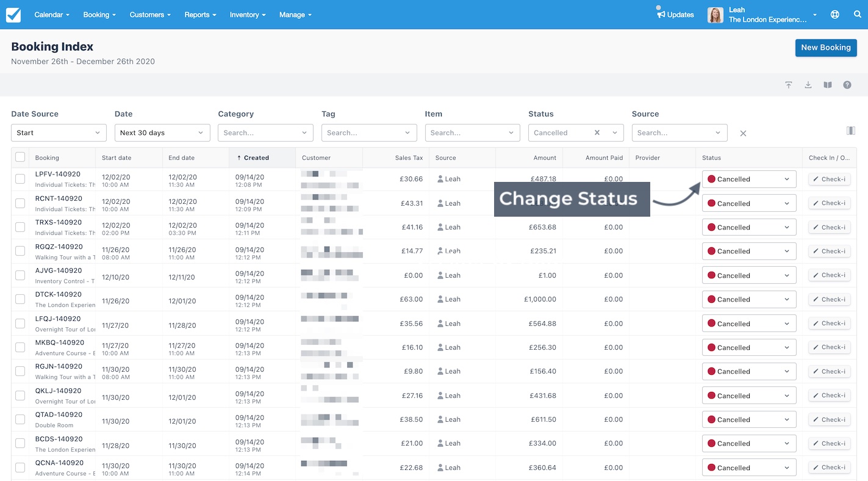Sort by the Start date column header
This screenshot has height=481, width=868.
[x=129, y=157]
